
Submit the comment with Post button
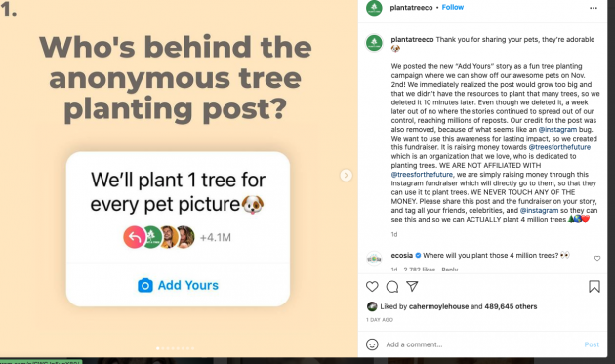click(x=592, y=344)
